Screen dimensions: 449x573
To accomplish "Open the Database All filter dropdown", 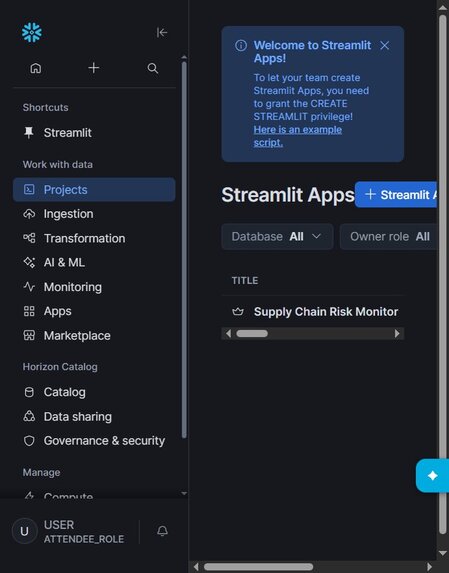I will [x=277, y=237].
